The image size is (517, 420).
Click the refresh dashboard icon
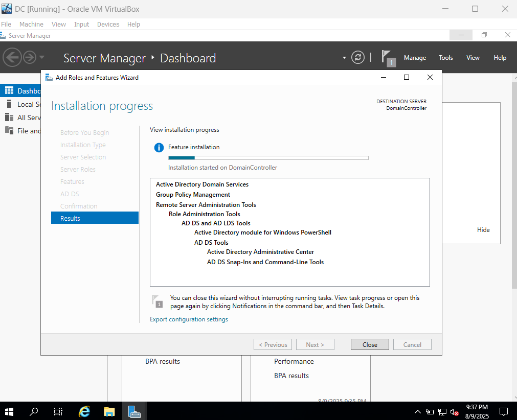point(358,57)
